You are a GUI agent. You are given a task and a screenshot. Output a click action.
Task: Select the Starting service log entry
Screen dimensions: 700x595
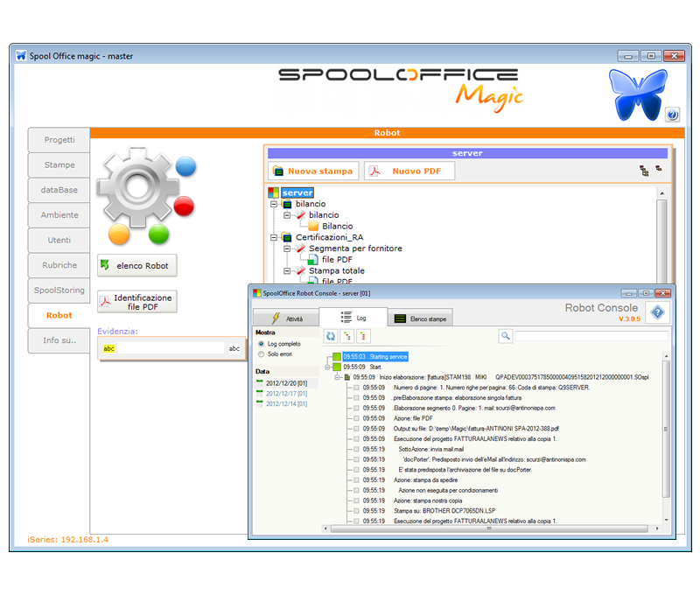point(375,357)
